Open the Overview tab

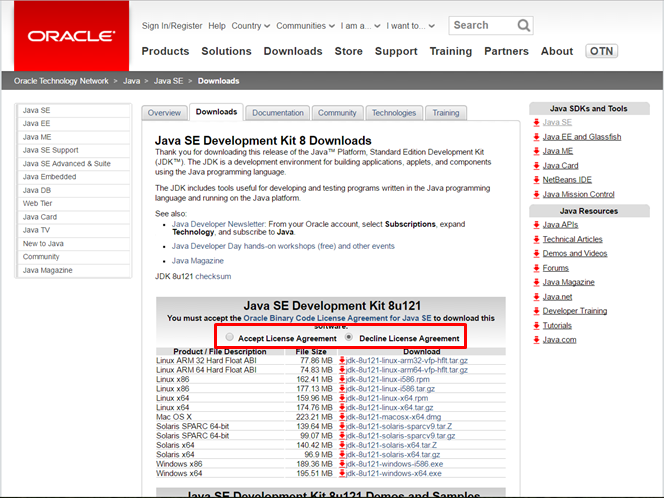click(164, 113)
